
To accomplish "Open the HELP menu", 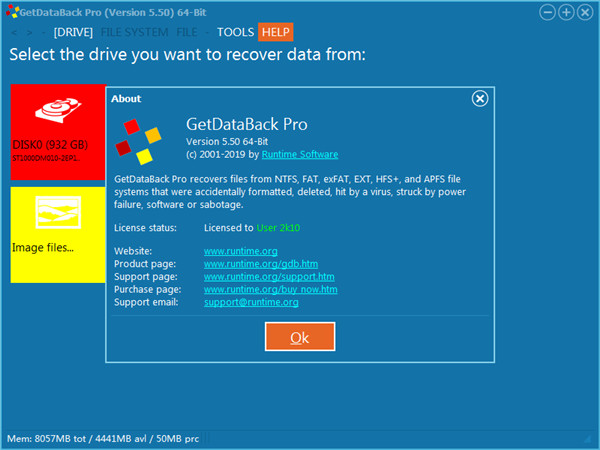I will 276,32.
